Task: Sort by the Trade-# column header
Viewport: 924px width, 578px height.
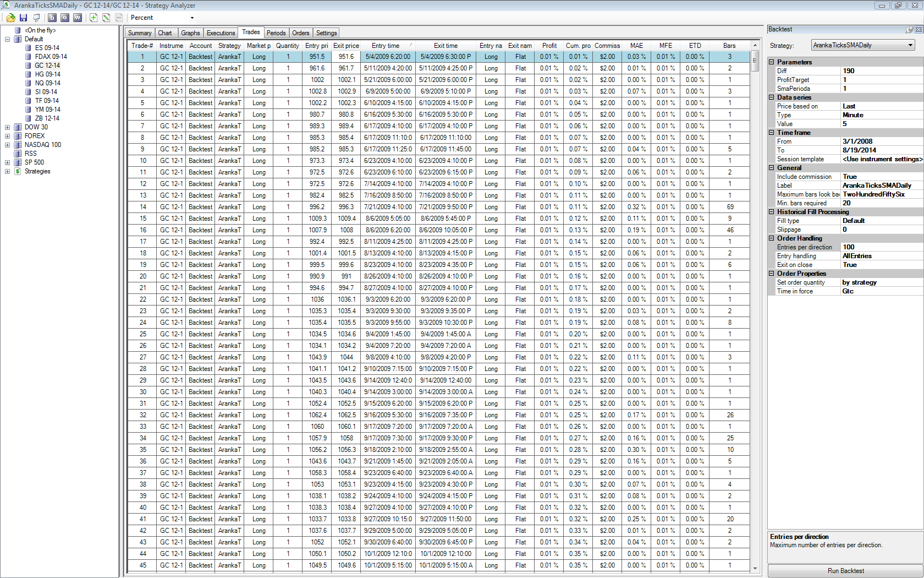Action: coord(142,46)
